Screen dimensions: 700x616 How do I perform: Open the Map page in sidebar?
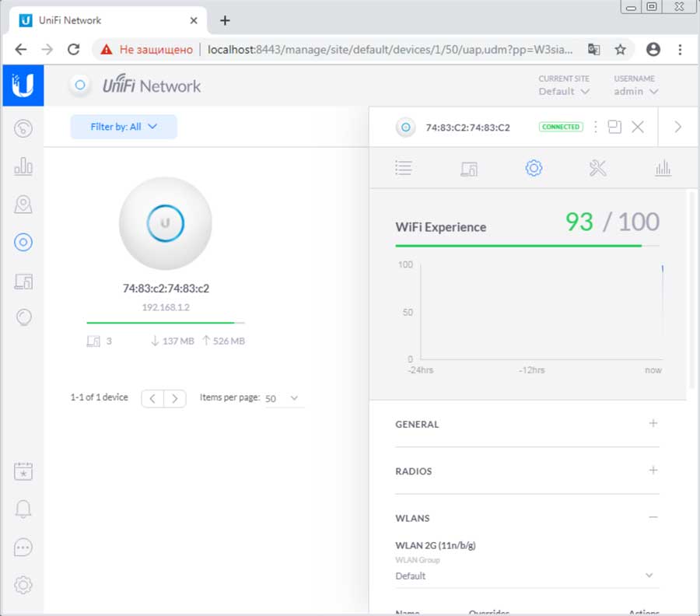click(23, 205)
